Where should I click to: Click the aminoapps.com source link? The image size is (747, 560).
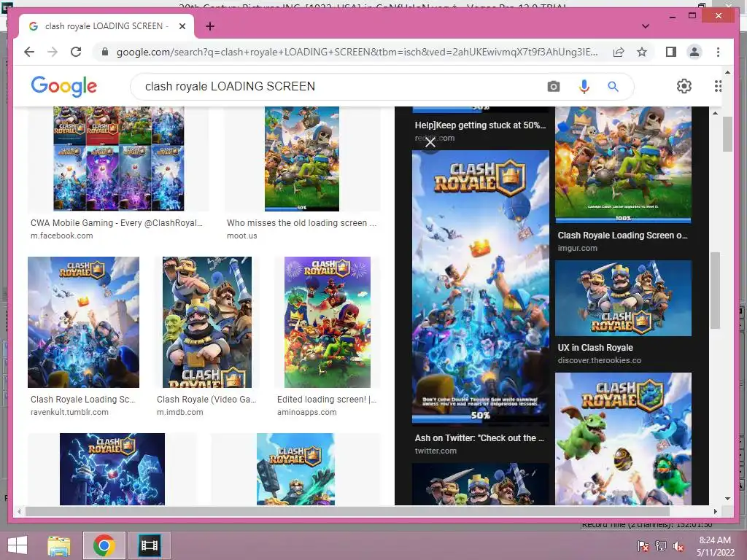pyautogui.click(x=307, y=413)
